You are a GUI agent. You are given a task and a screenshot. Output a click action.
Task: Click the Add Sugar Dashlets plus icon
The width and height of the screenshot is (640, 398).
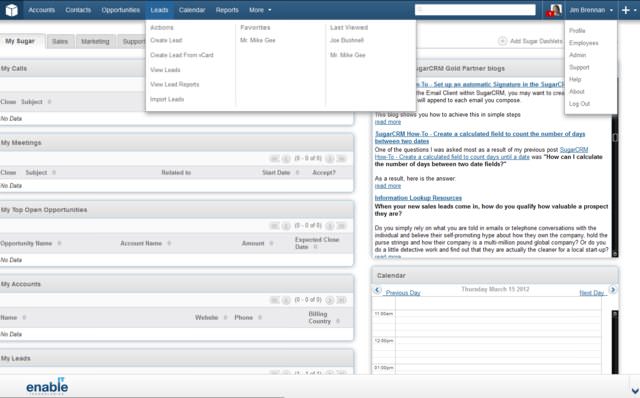502,41
